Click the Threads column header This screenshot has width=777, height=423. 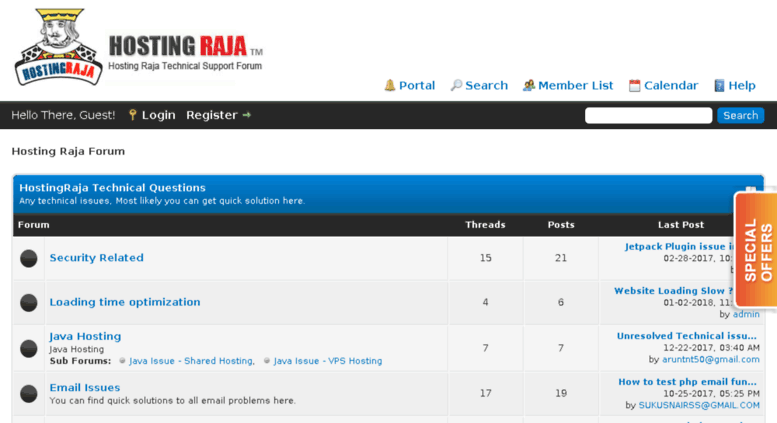[x=485, y=225]
